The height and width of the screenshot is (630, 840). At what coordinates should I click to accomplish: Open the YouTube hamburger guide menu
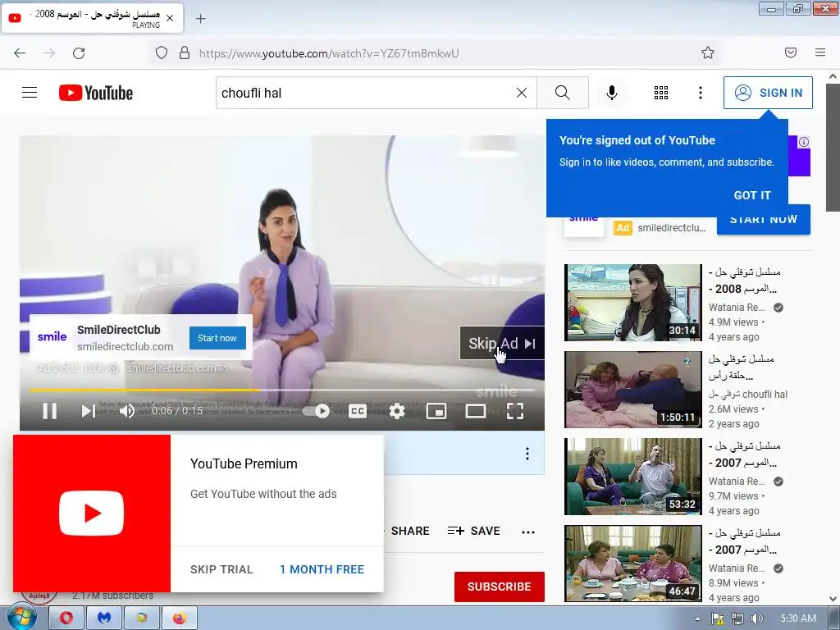pos(30,93)
